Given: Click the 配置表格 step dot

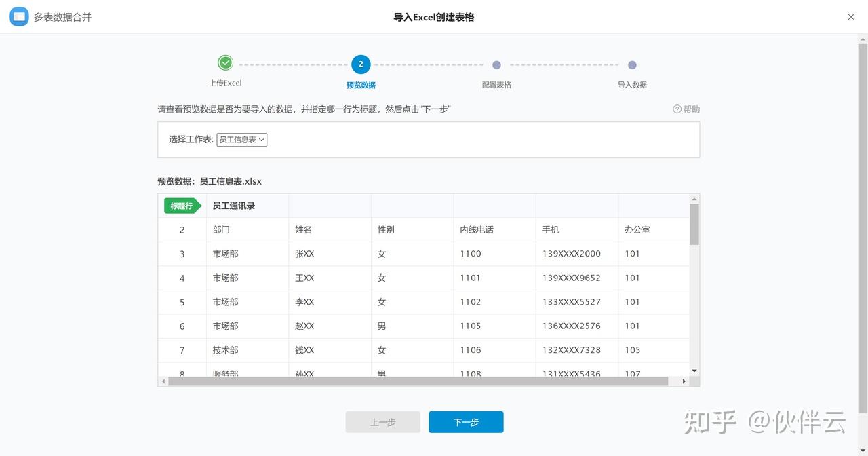Looking at the screenshot, I should (496, 65).
